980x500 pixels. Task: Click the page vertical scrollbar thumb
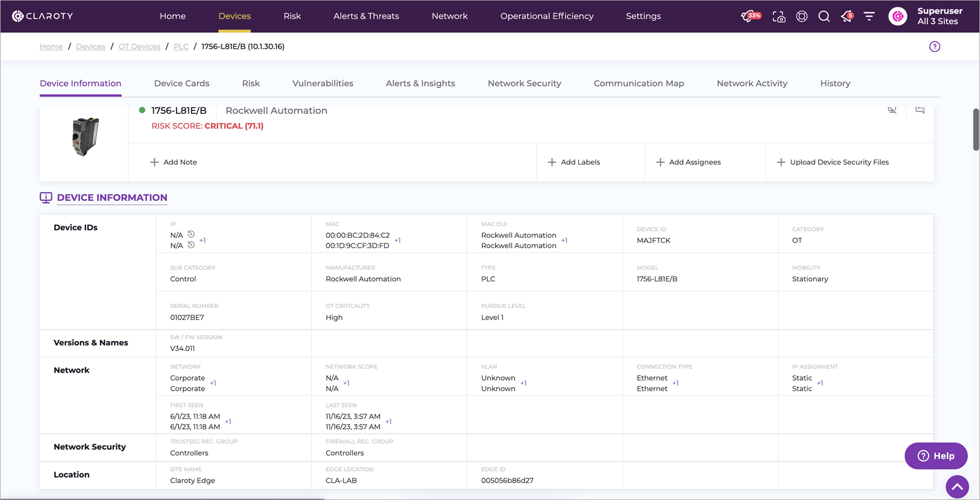coord(976,129)
